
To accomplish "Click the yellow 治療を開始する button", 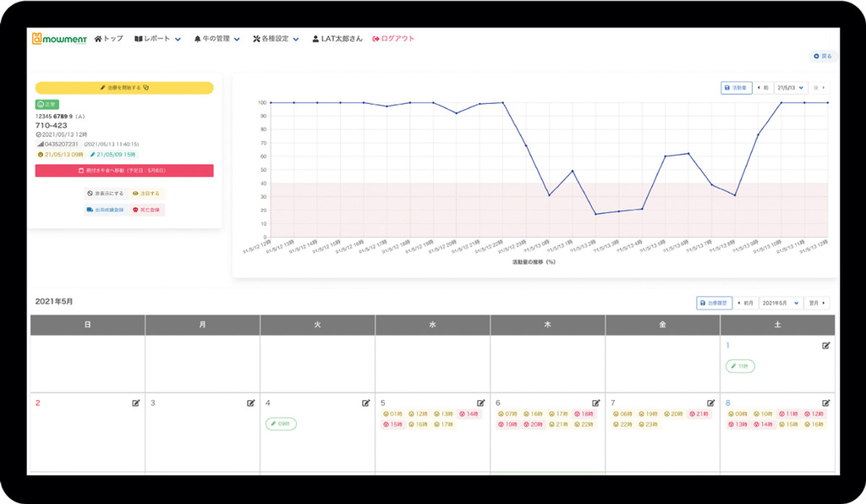I will tap(124, 87).
